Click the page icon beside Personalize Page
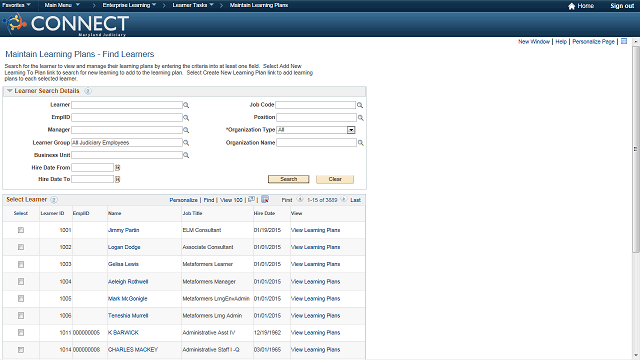This screenshot has height=360, width=640. point(624,41)
